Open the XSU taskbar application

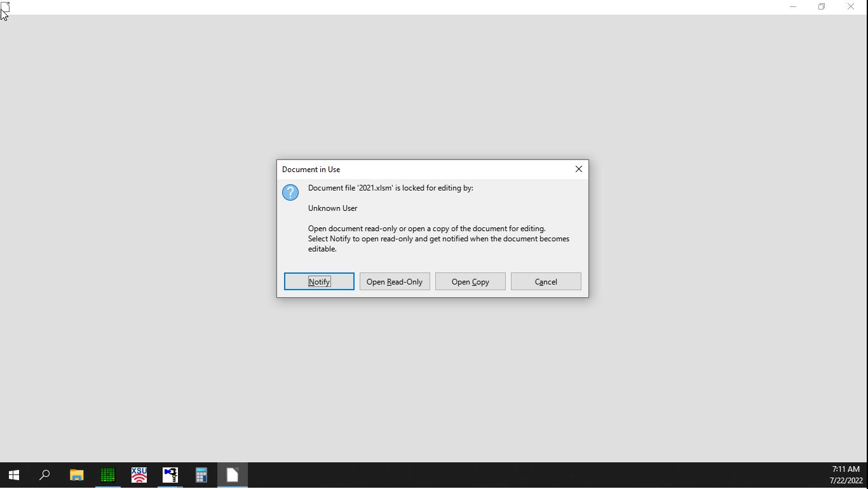[139, 475]
